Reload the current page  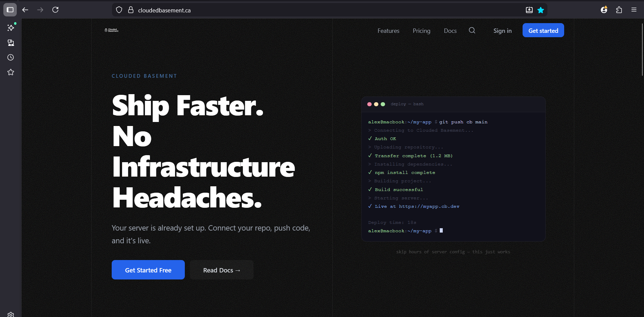55,10
